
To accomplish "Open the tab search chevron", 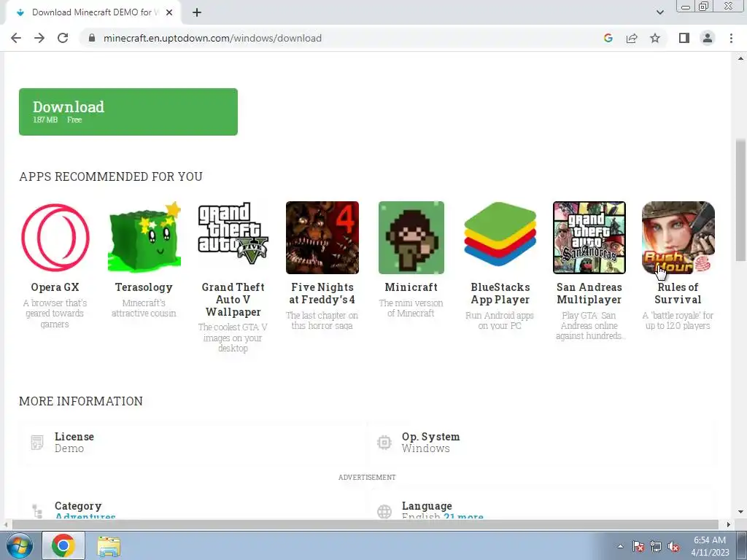I will point(659,12).
